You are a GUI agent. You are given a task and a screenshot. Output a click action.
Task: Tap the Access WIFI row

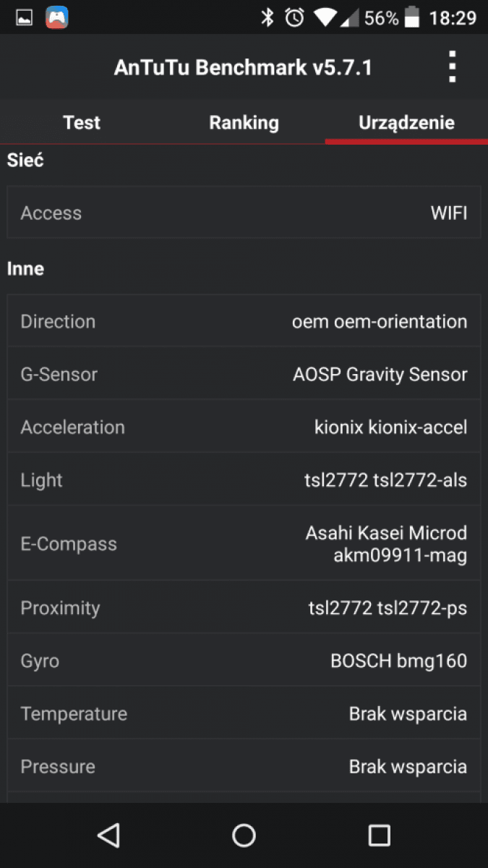(244, 213)
